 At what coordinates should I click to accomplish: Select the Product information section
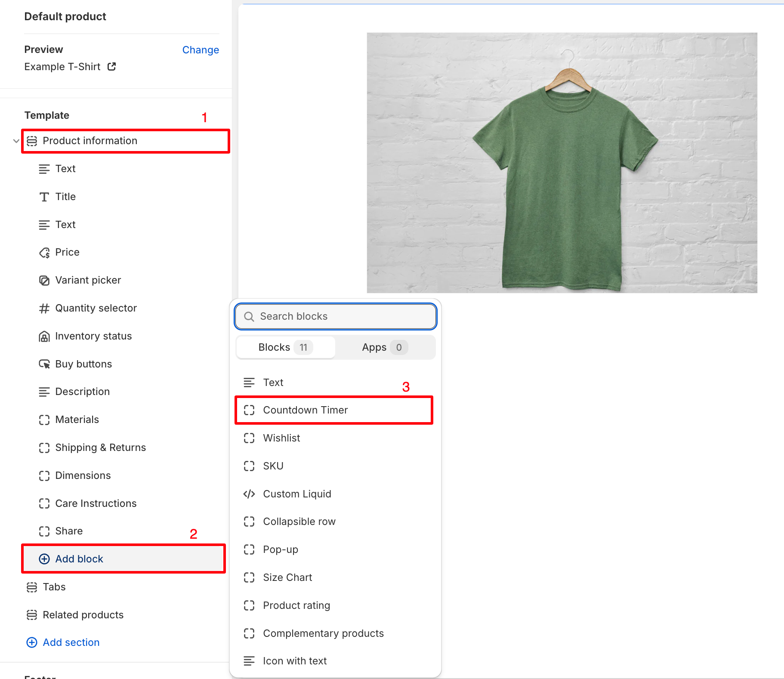90,141
